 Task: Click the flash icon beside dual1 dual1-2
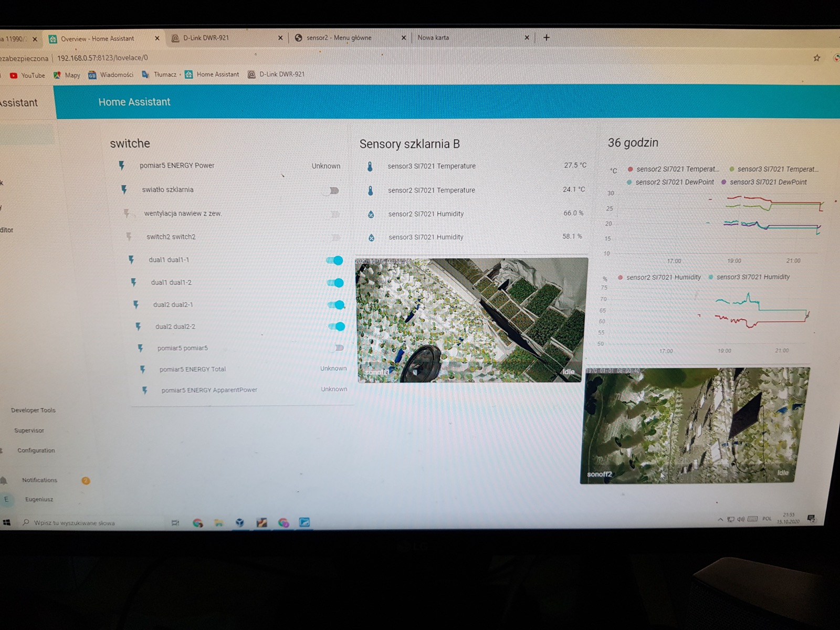[x=134, y=282]
